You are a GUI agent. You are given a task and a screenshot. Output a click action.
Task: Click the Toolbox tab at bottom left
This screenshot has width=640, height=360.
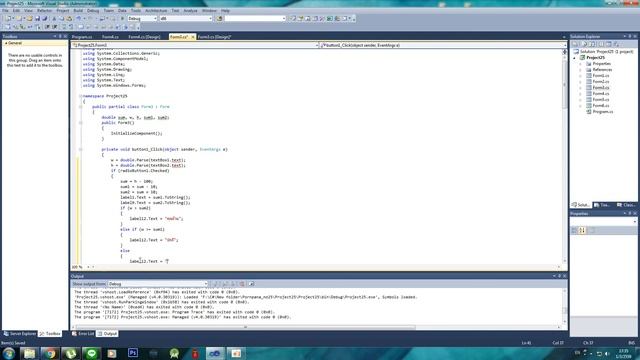point(50,334)
